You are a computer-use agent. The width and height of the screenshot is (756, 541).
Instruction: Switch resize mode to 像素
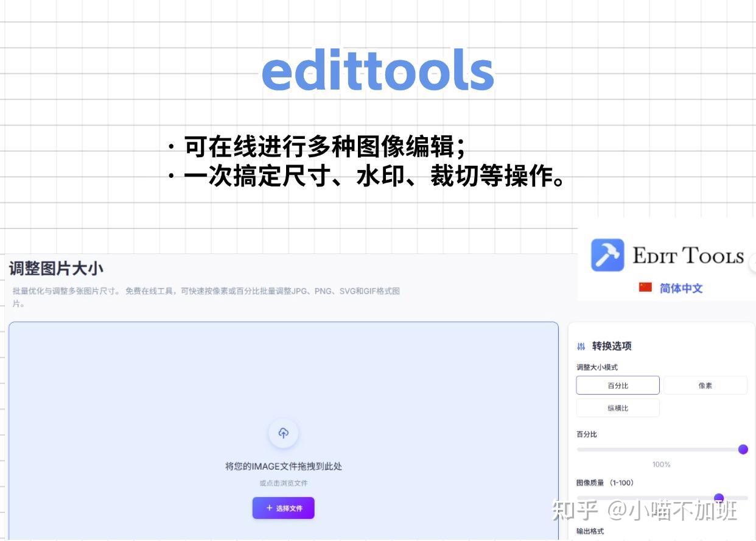[x=705, y=385]
